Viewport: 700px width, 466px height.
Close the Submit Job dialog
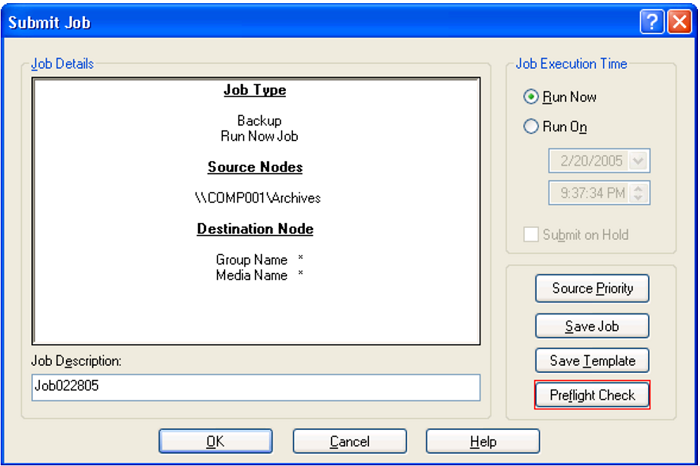coord(679,21)
